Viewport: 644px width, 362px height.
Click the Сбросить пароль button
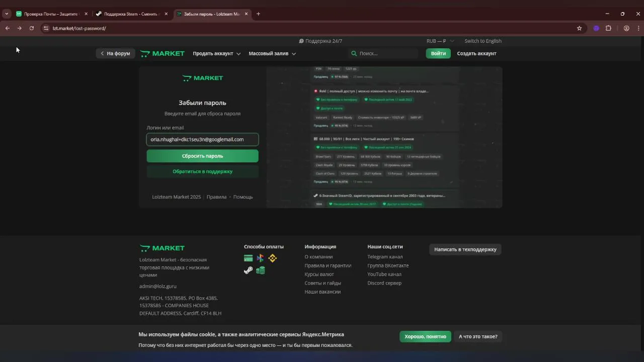(x=202, y=156)
